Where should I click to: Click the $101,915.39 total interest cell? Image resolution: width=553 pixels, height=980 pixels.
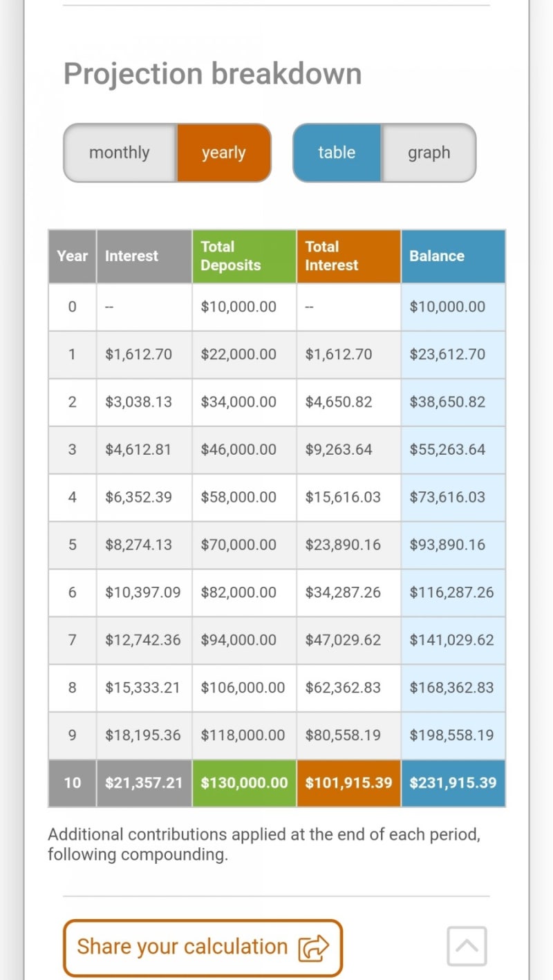pyautogui.click(x=348, y=783)
